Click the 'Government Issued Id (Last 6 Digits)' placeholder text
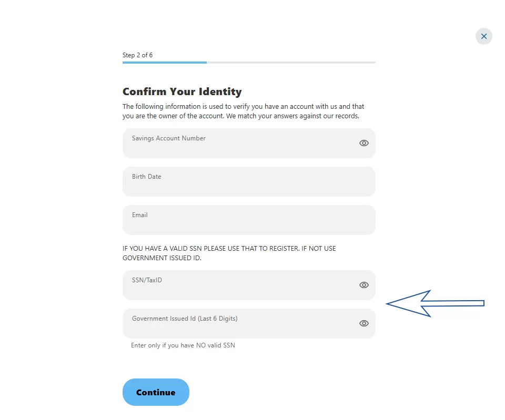 (x=185, y=319)
